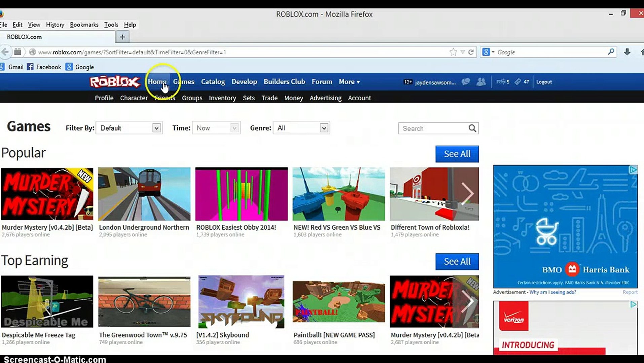Click See All for Popular games
This screenshot has width=644, height=363.
(457, 154)
